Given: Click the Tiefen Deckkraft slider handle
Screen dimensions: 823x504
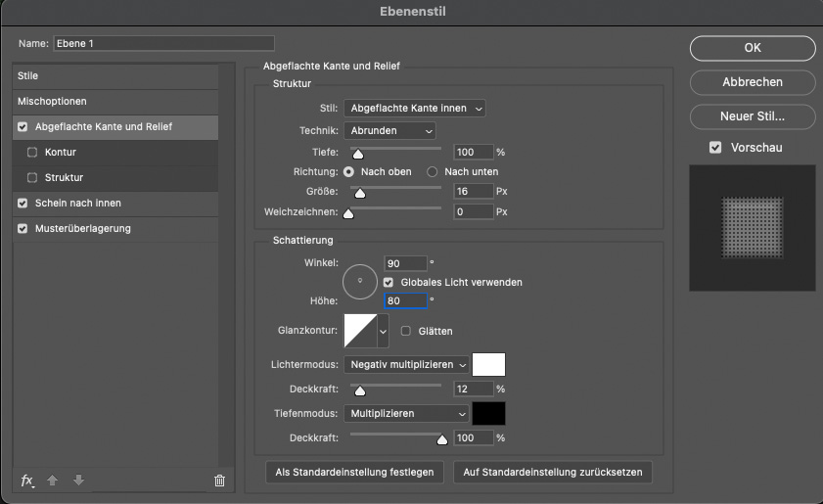Looking at the screenshot, I should point(442,439).
